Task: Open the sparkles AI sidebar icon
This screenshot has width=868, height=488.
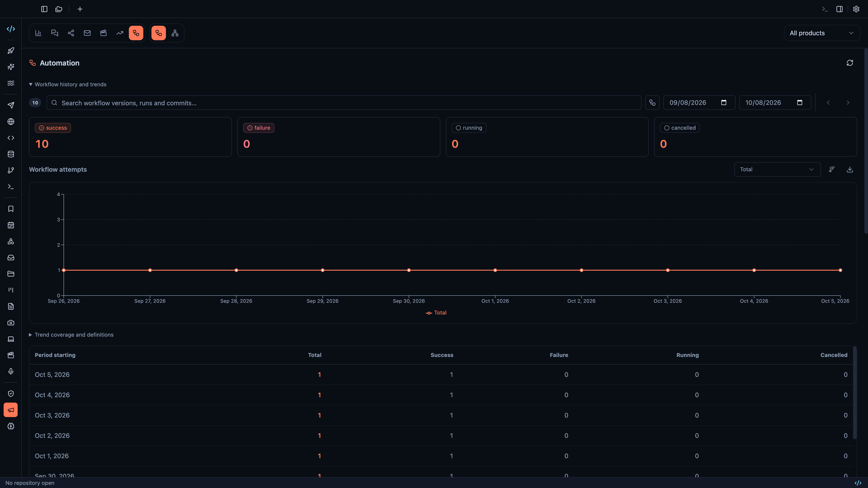Action: (x=11, y=67)
